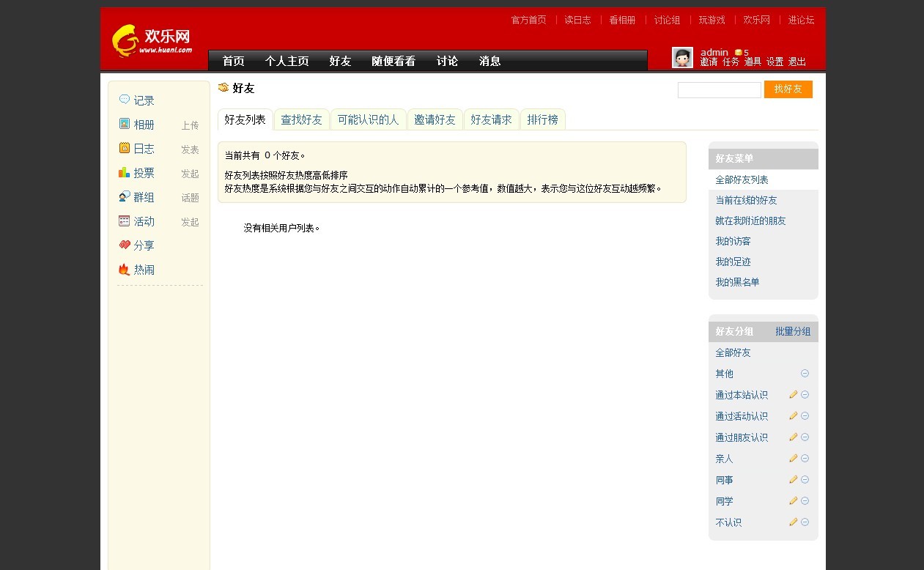Click the 投票 chart icon
The height and width of the screenshot is (570, 924).
125,172
